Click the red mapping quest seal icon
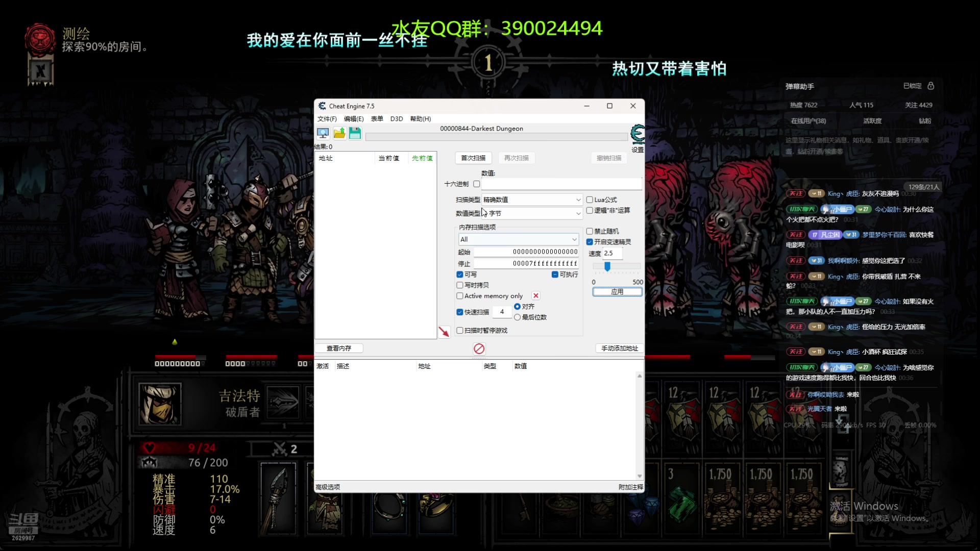Screen dimensions: 980x551 (x=40, y=39)
